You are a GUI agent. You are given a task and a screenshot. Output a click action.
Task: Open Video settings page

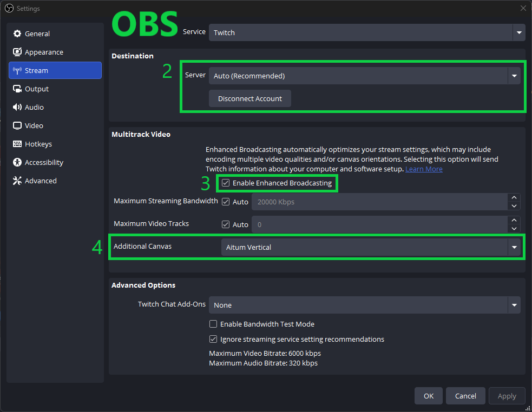55,125
